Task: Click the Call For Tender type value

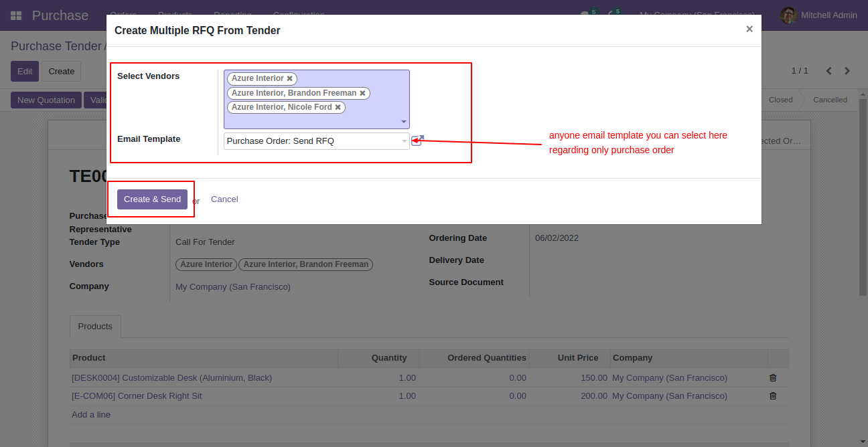Action: click(x=205, y=242)
